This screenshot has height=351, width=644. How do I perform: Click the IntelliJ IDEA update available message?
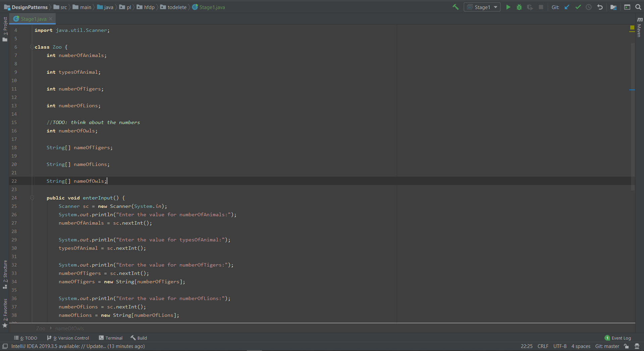[78, 346]
